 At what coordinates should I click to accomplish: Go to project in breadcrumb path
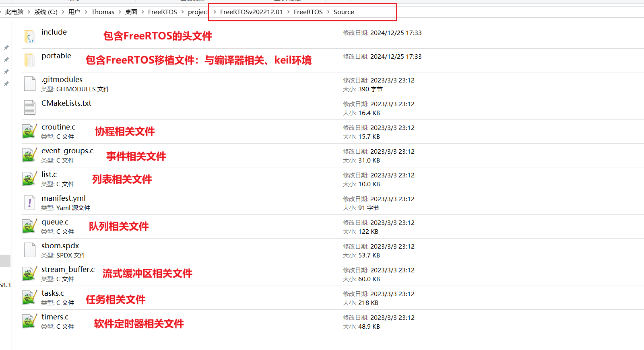(x=198, y=12)
